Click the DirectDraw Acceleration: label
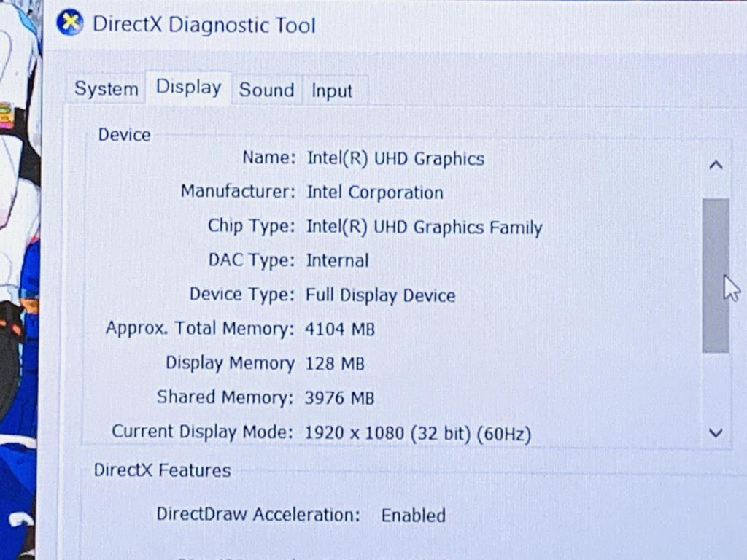The image size is (747, 560). (258, 514)
